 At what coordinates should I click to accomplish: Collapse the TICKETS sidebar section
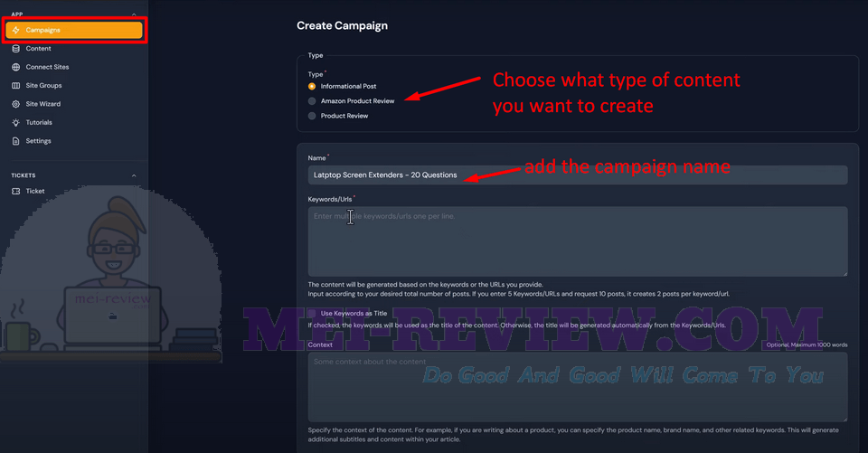click(134, 175)
